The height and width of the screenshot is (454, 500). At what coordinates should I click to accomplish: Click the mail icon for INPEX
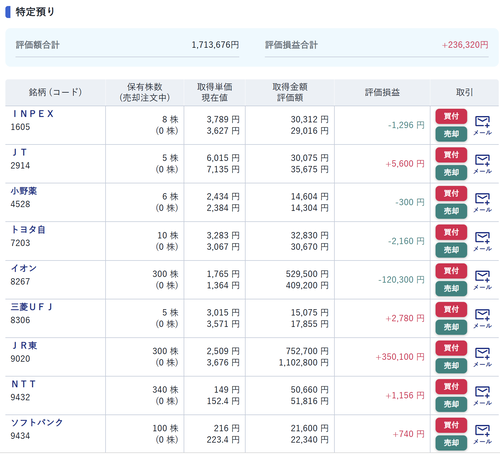482,125
